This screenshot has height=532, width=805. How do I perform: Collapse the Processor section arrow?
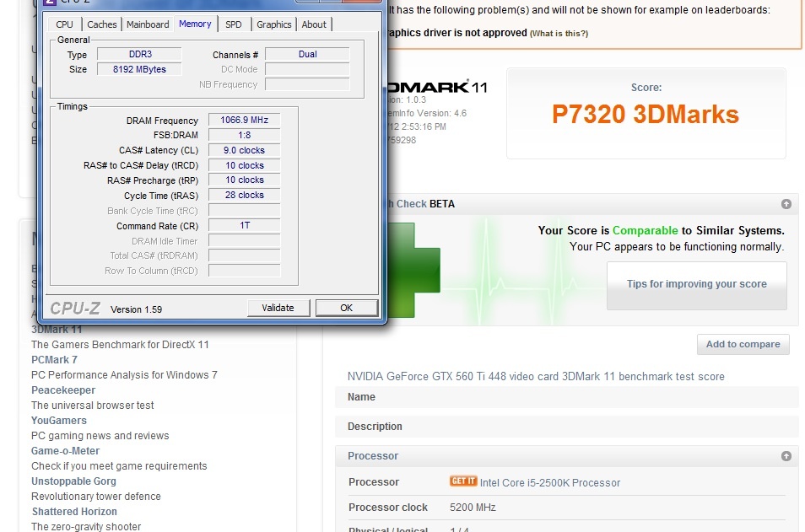786,456
